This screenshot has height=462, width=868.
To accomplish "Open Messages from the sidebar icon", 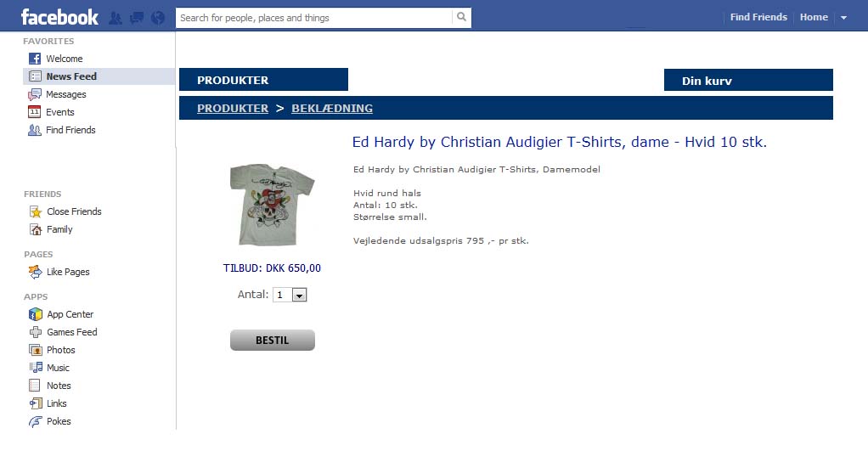I will pos(35,94).
